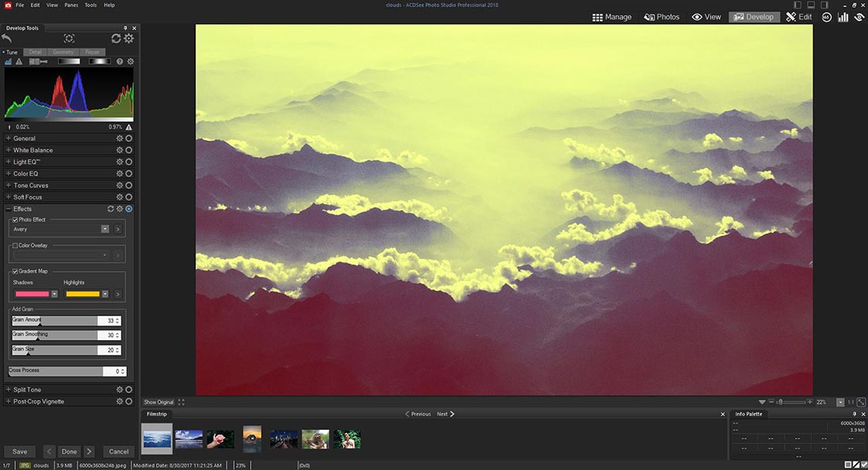
Task: Click the fullscreen icon beside Show Original
Action: pyautogui.click(x=182, y=402)
